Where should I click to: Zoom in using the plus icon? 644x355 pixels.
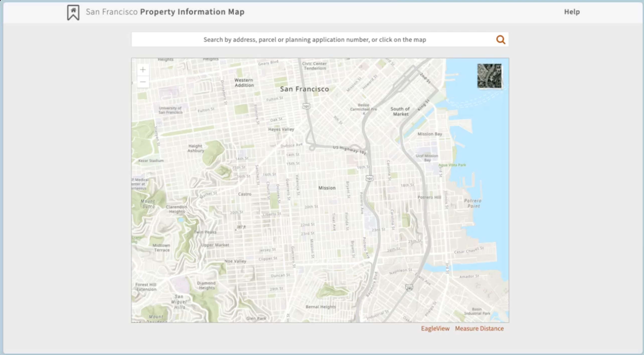[x=143, y=69]
